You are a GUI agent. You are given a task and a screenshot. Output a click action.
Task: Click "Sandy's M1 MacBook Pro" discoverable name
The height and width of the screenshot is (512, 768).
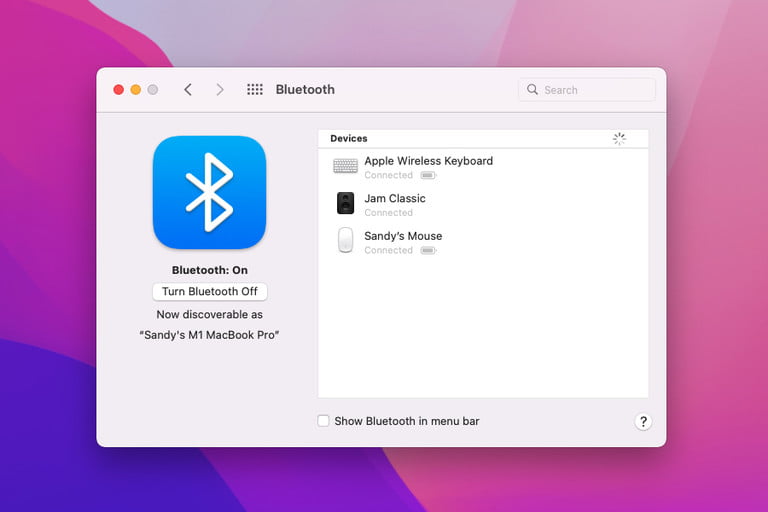click(x=210, y=335)
